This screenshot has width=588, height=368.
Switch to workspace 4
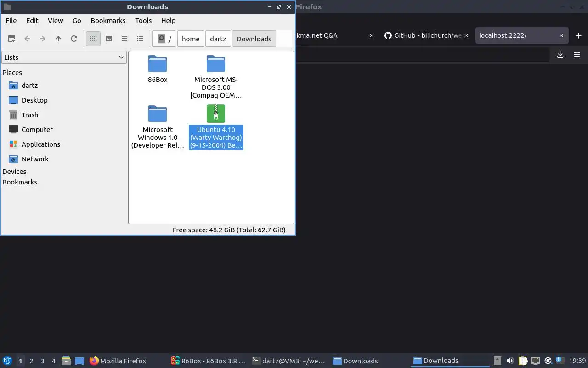pos(54,361)
